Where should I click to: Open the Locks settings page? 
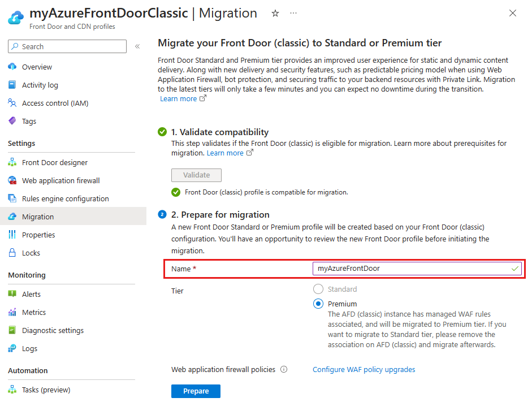pos(12,253)
